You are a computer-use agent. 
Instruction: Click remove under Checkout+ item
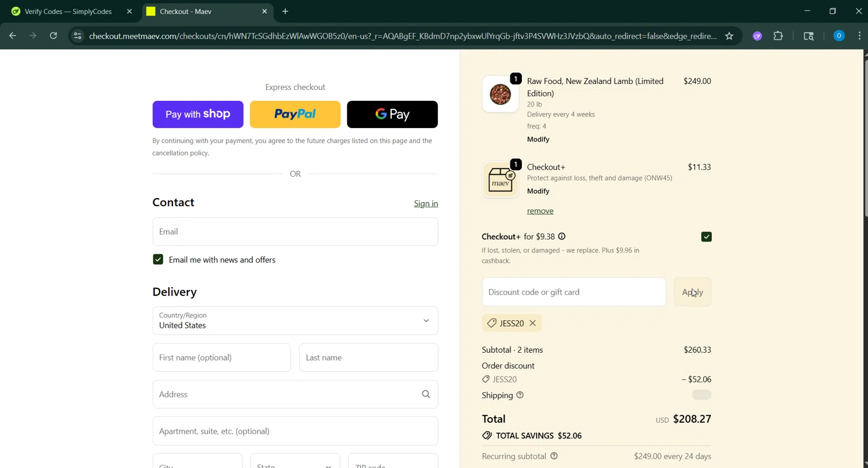point(540,211)
